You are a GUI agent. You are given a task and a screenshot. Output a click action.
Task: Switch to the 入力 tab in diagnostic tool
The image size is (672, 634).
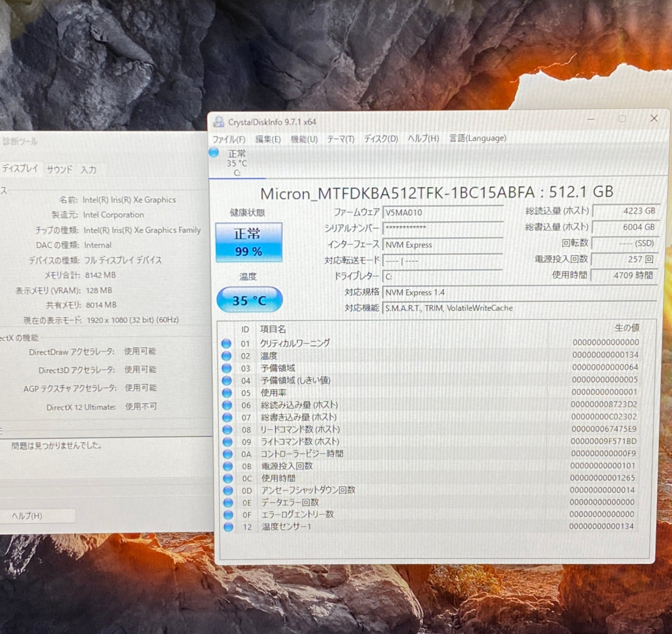click(88, 170)
